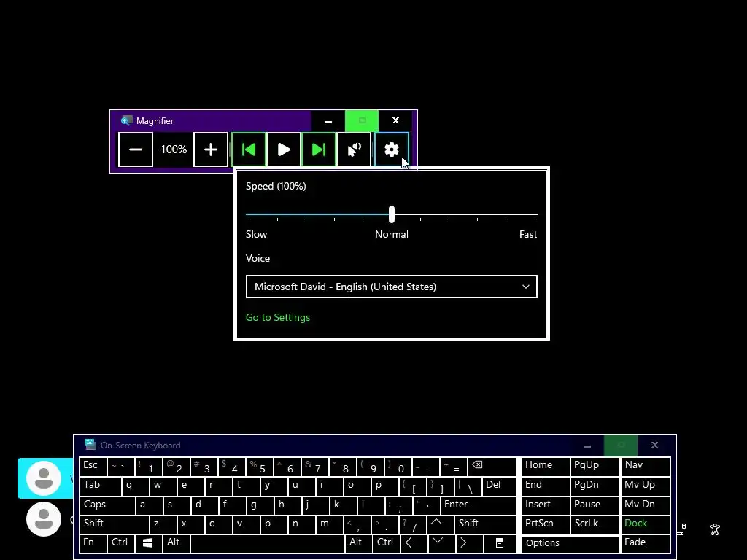Click the tilde backtick key
This screenshot has height=560, width=747.
coord(121,467)
